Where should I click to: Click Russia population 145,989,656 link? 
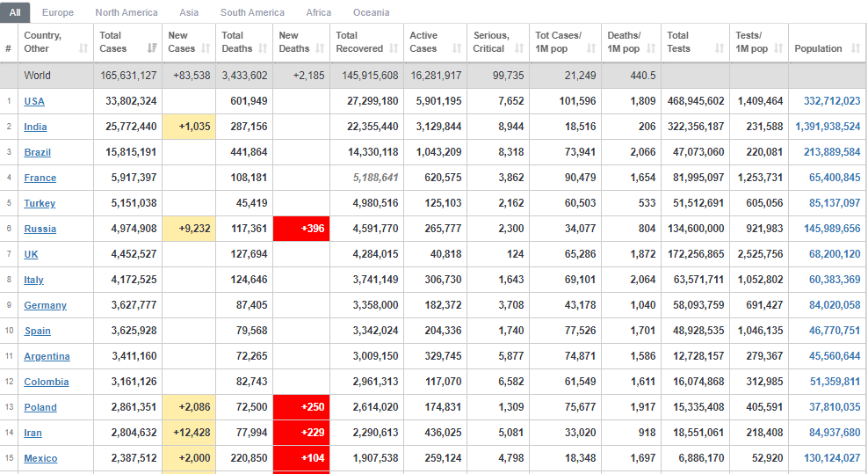(832, 229)
